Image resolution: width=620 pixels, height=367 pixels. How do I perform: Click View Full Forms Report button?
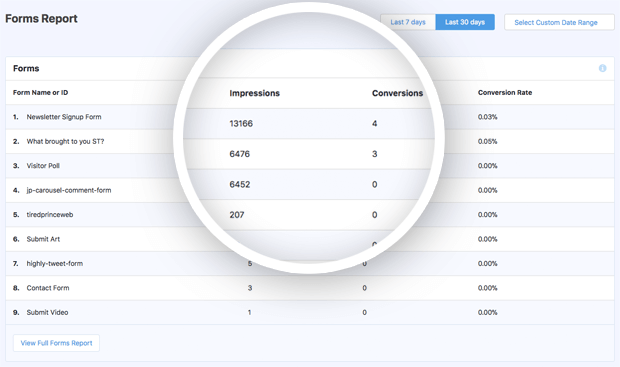click(x=57, y=343)
